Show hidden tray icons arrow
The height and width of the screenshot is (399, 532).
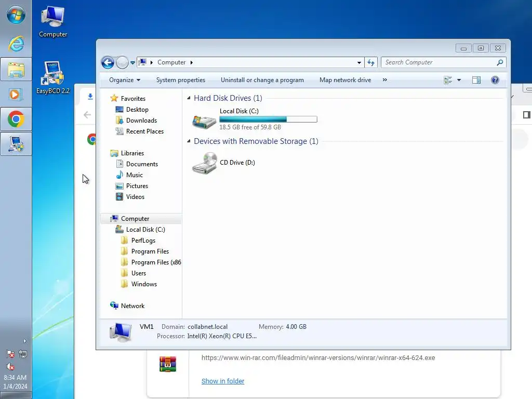click(24, 341)
